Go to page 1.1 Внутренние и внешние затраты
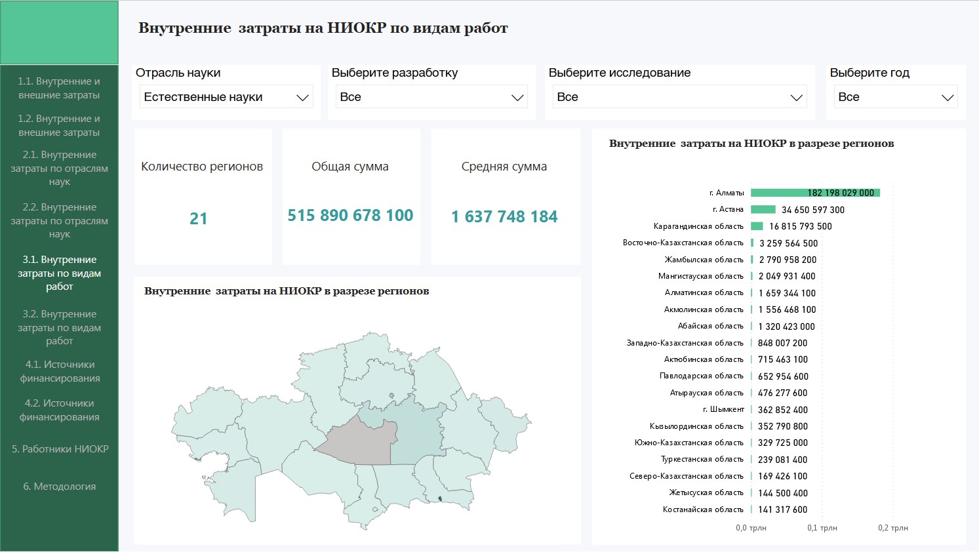The image size is (979, 560). 59,88
